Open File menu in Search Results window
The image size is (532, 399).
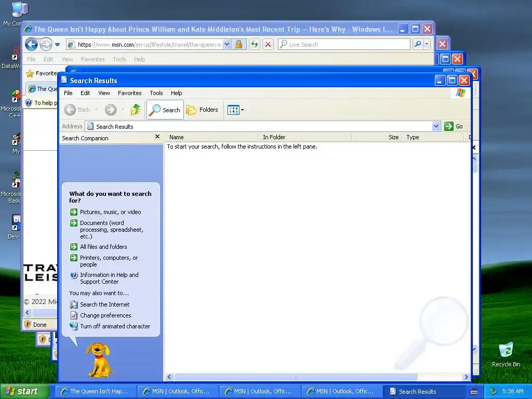click(x=68, y=93)
